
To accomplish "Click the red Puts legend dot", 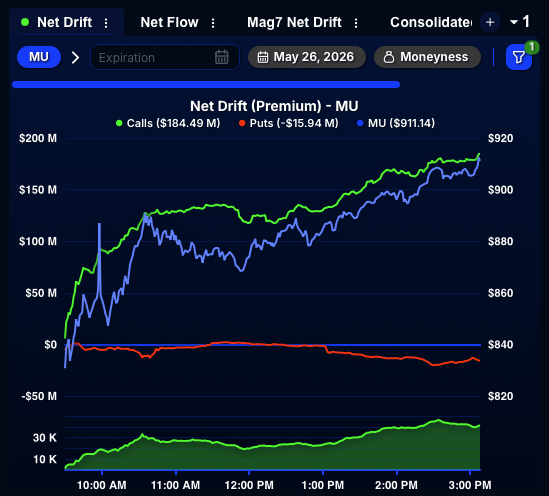I will pyautogui.click(x=242, y=123).
